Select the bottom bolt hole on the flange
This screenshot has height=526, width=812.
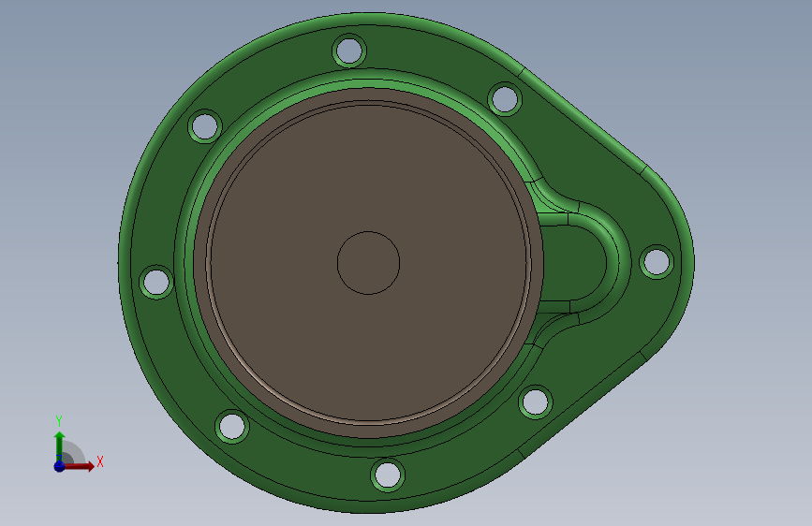(388, 475)
